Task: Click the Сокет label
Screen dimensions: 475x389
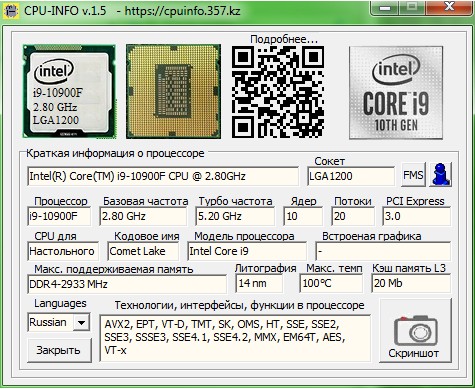Action: pos(329,161)
